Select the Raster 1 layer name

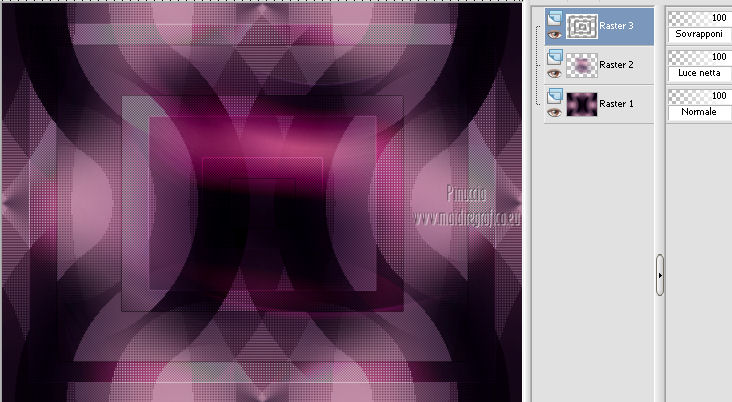(x=616, y=104)
